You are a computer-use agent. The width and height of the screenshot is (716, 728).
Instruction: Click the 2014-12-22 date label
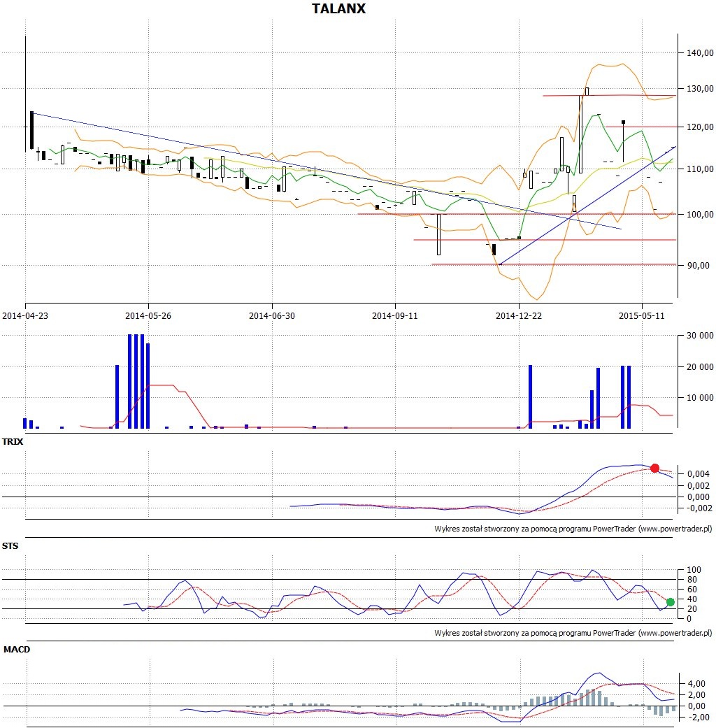(x=519, y=315)
